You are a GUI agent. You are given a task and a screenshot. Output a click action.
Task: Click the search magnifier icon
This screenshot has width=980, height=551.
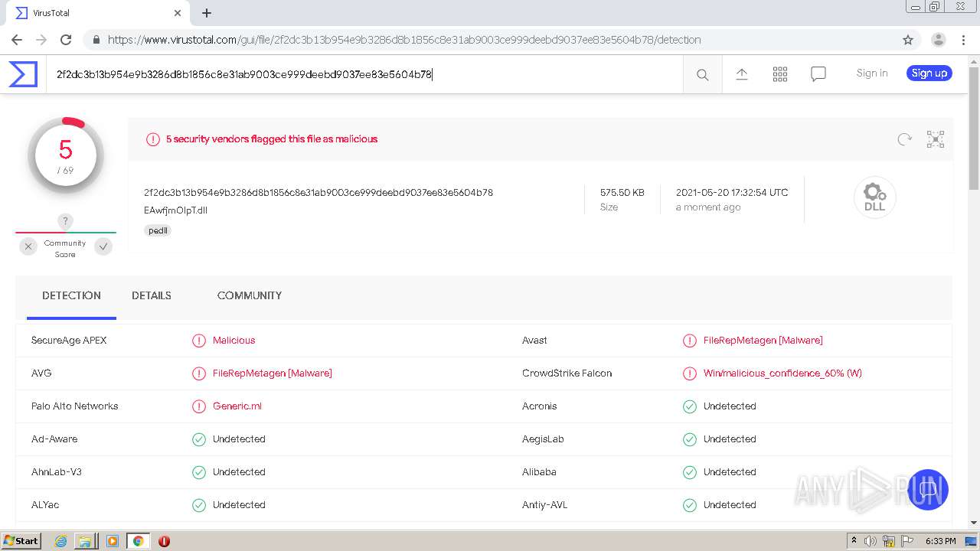tap(702, 74)
